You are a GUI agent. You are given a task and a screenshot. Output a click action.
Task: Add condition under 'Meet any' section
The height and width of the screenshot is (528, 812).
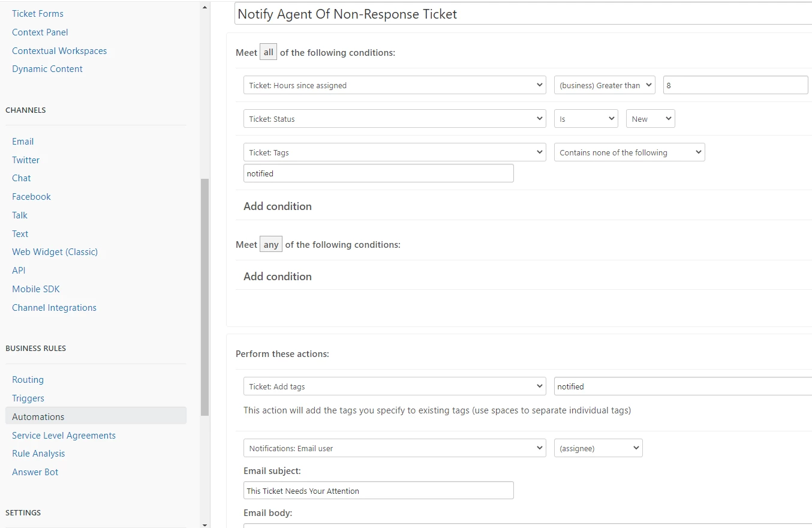[278, 277]
